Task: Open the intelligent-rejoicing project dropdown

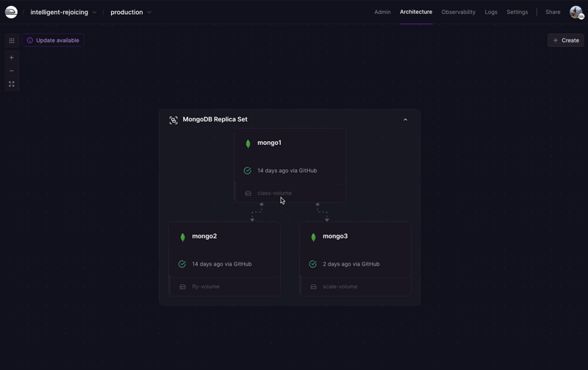Action: (x=63, y=12)
